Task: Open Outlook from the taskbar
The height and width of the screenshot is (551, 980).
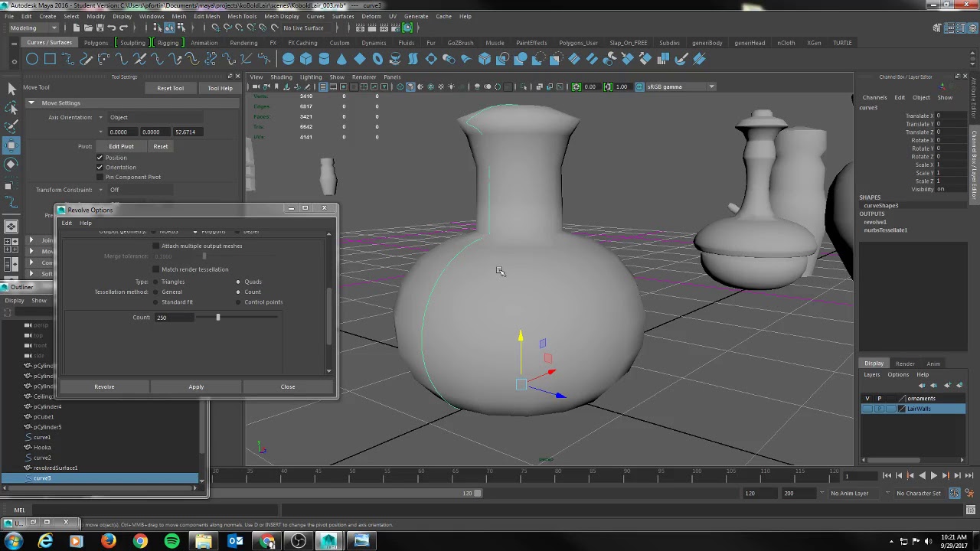Action: pyautogui.click(x=235, y=541)
